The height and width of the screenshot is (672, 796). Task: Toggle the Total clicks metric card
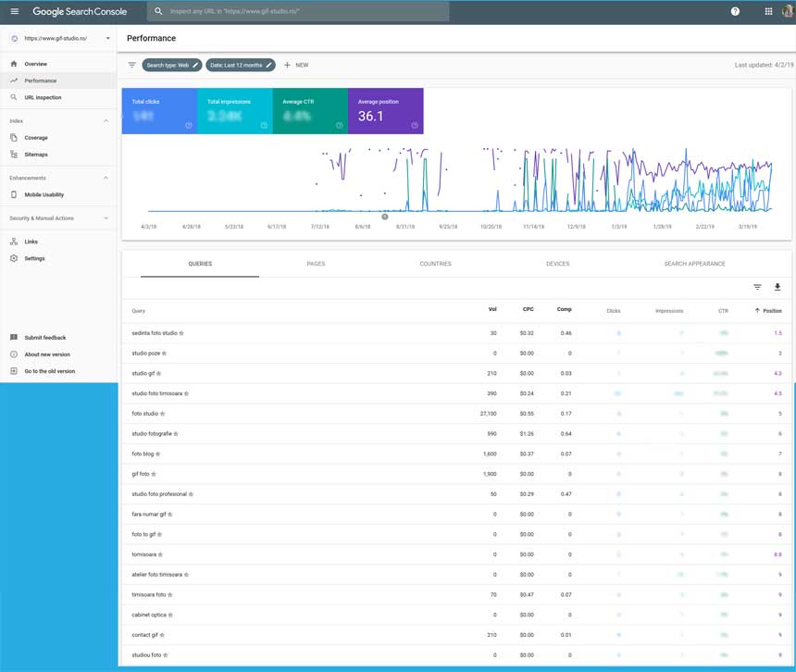159,111
